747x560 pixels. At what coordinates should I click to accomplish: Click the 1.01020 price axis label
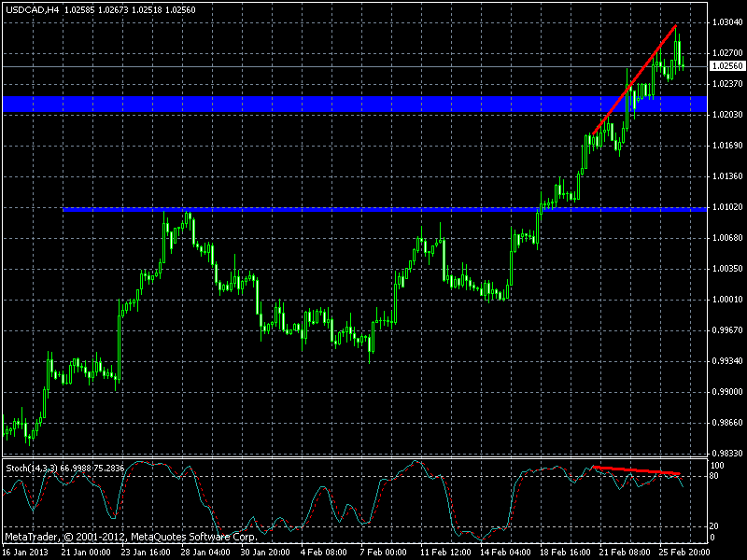tap(728, 207)
